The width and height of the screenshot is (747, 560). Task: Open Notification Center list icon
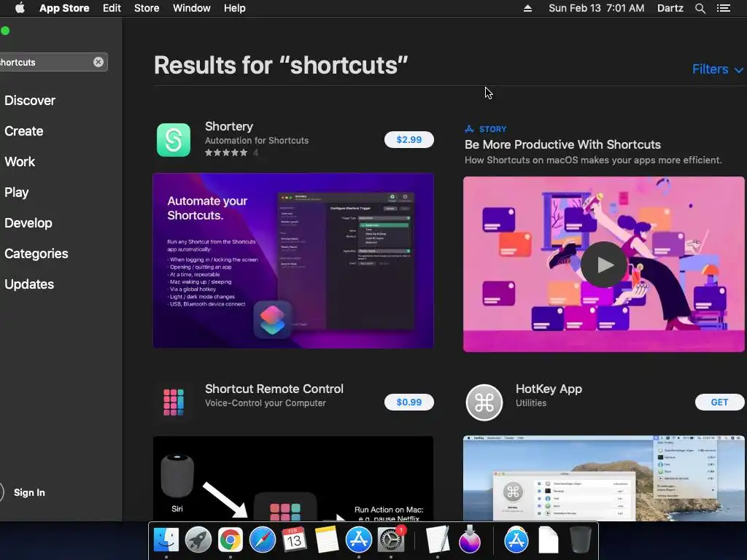[724, 8]
